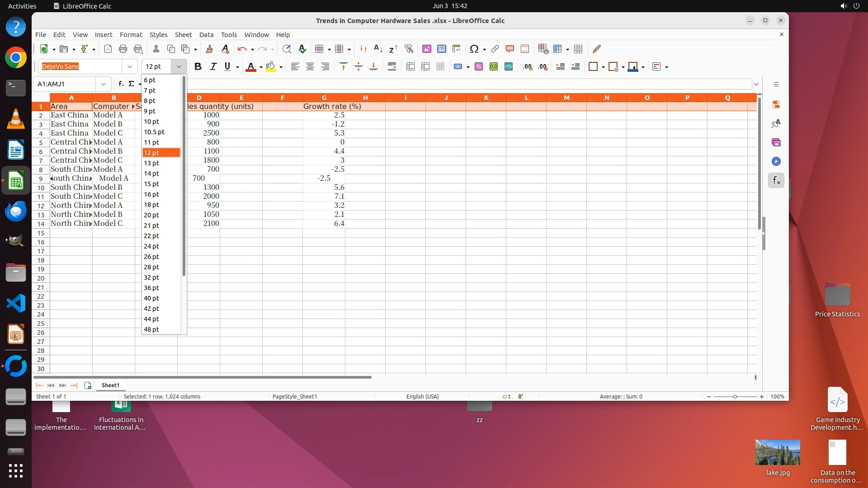Viewport: 868px width, 488px height.
Task: Select the Sheet1 tab
Action: click(110, 385)
